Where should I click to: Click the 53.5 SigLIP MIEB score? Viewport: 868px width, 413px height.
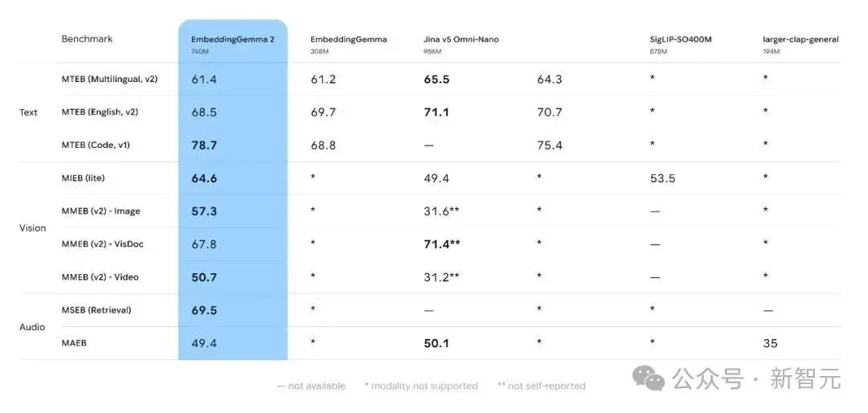[662, 178]
